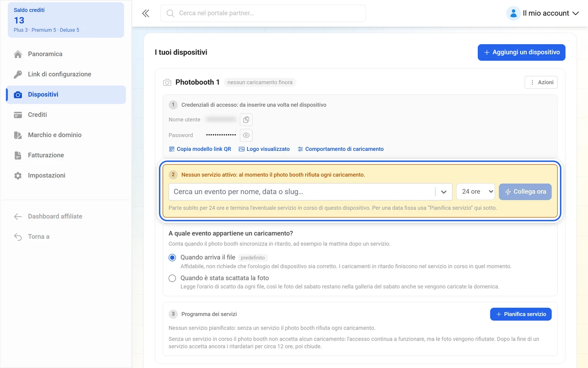Click the user avatar icon
The width and height of the screenshot is (588, 368).
[x=513, y=13]
